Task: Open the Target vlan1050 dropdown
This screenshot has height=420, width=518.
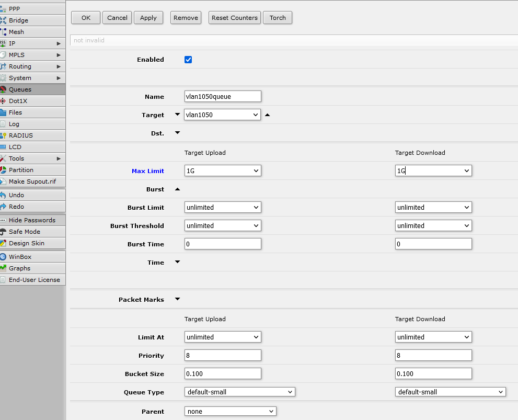Action: 222,115
